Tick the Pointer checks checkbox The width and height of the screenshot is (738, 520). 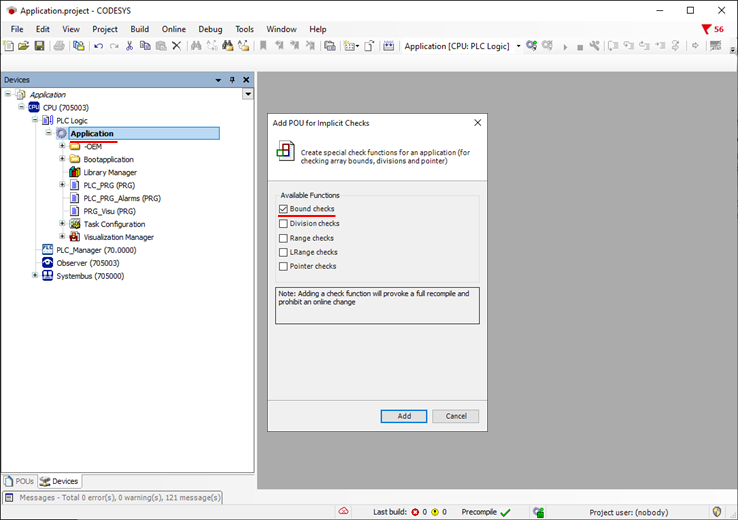coord(284,266)
